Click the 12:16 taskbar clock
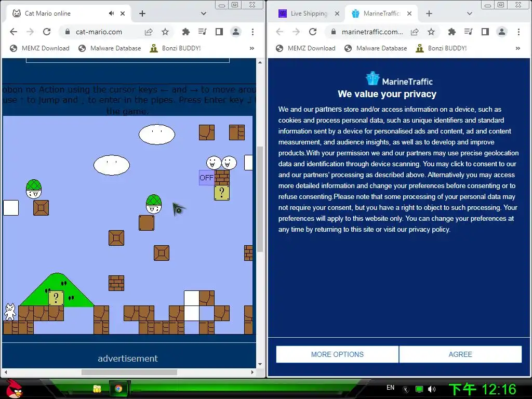The width and height of the screenshot is (532, 399). click(x=483, y=390)
